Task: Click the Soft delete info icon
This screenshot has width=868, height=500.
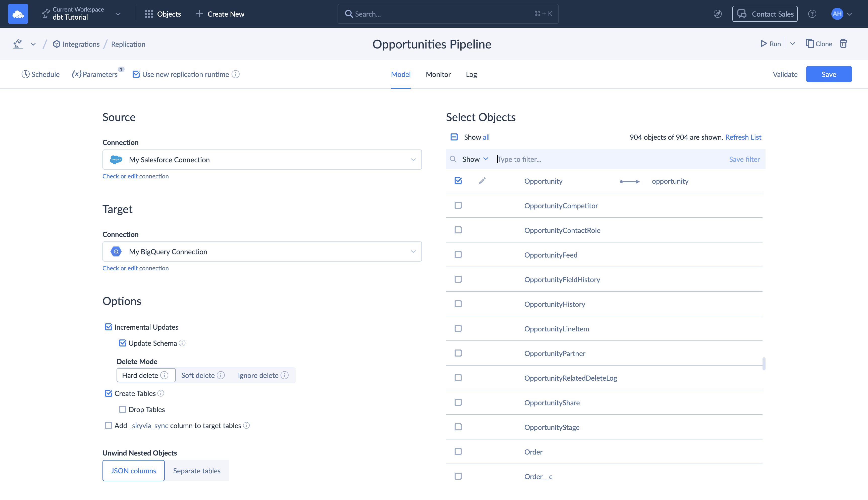Action: [x=221, y=375]
